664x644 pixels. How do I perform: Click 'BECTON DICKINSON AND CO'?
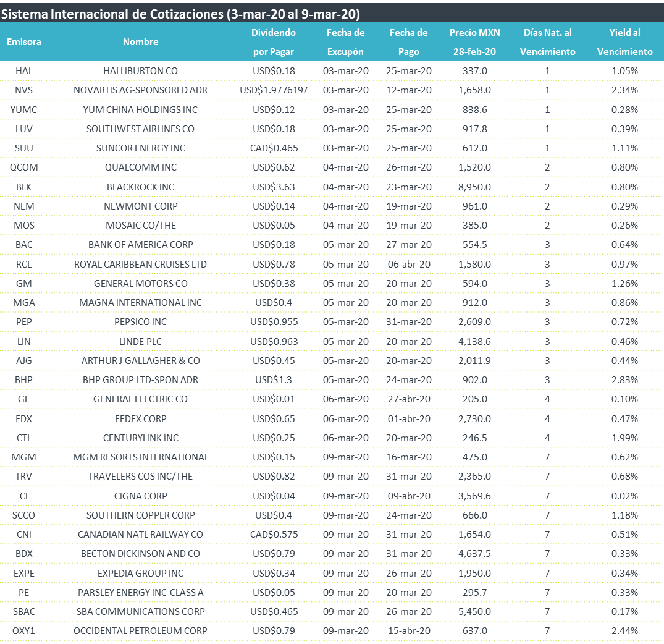(x=141, y=554)
